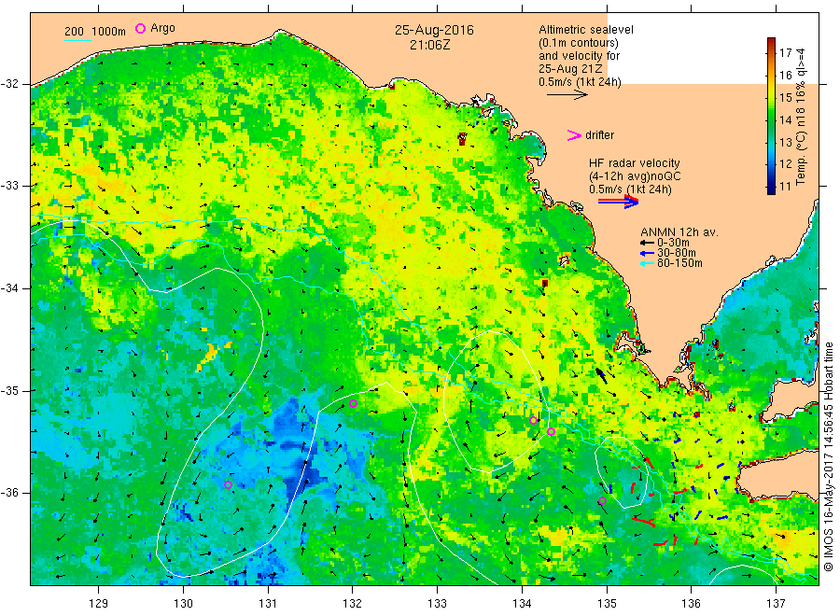Click the colorbar value '13'

[x=785, y=142]
